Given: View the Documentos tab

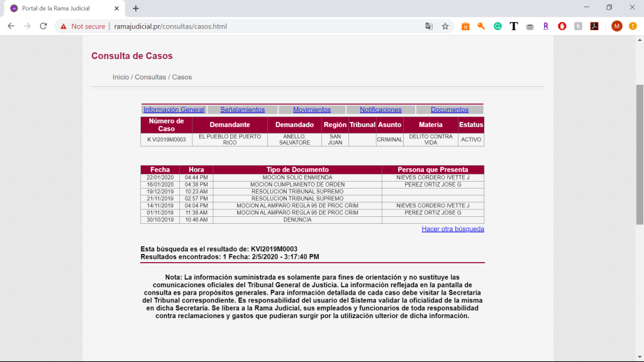Looking at the screenshot, I should click(450, 109).
